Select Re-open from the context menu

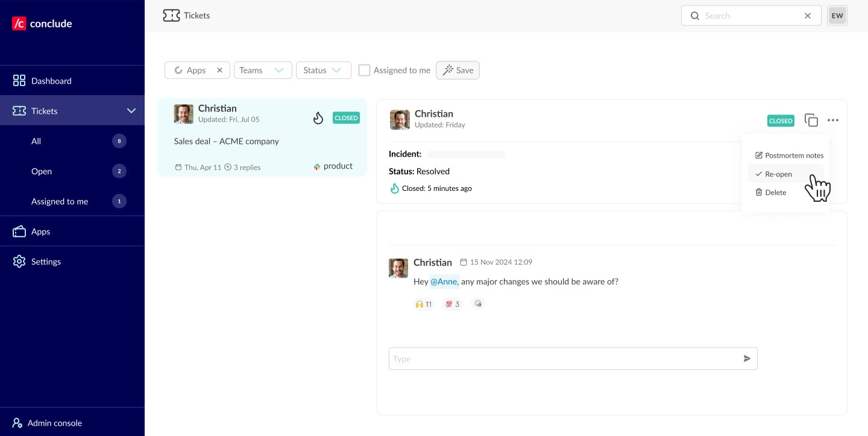[x=778, y=174]
